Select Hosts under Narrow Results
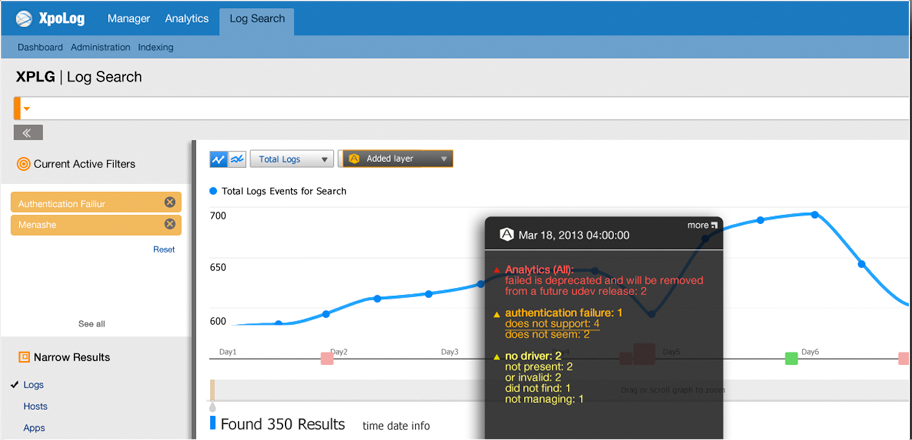The image size is (912, 440). pyautogui.click(x=35, y=406)
